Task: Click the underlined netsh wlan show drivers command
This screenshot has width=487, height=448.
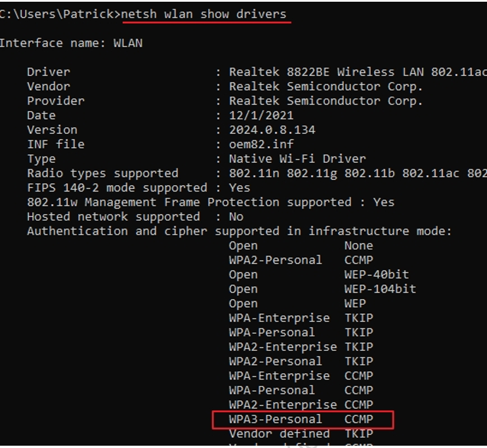Action: [x=204, y=14]
